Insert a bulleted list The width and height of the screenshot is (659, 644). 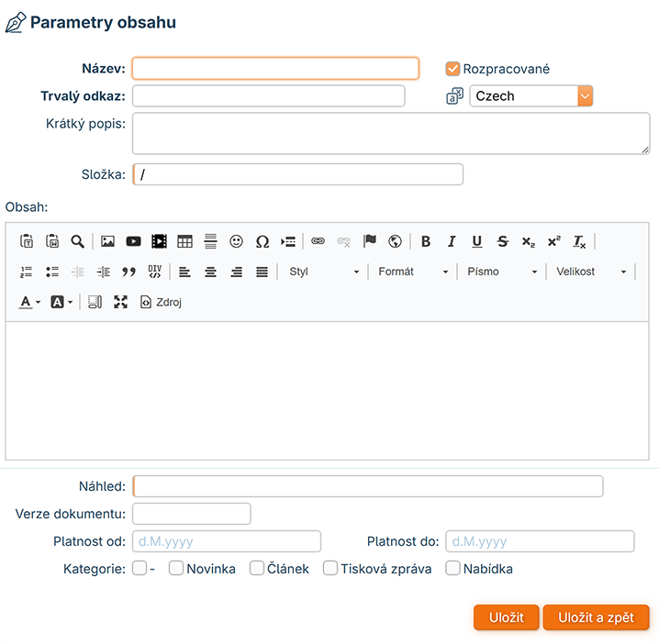click(52, 272)
